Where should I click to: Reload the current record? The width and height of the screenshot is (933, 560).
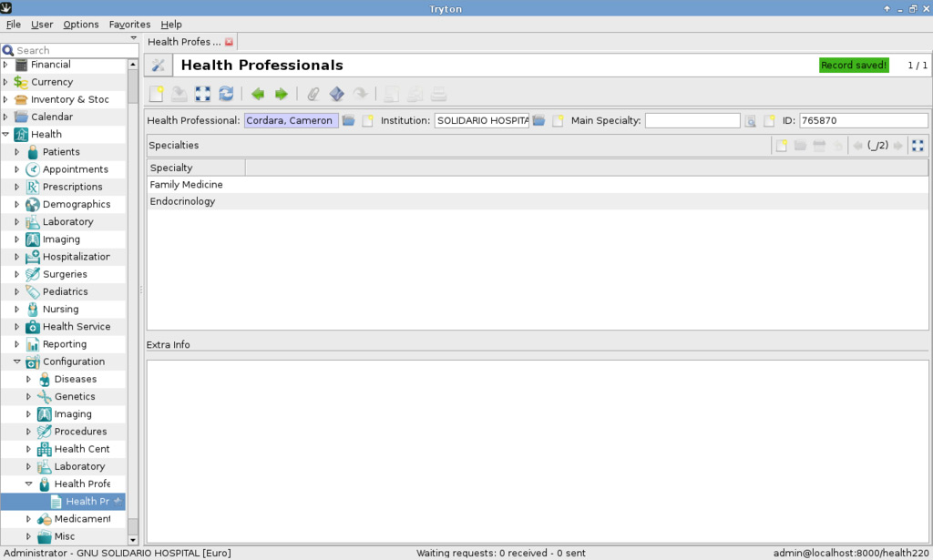pyautogui.click(x=226, y=93)
